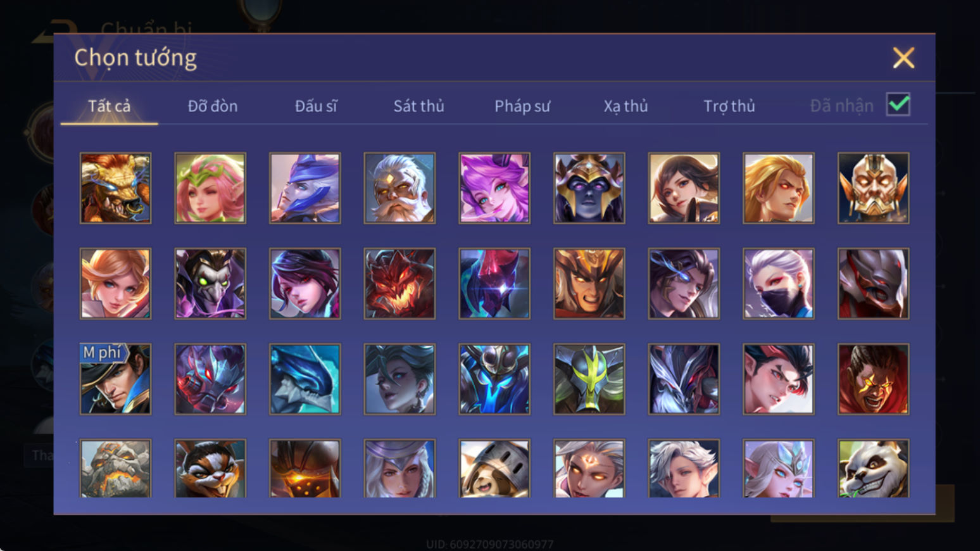The height and width of the screenshot is (551, 980).
Task: Pick the panda hero portrait
Action: [x=874, y=468]
